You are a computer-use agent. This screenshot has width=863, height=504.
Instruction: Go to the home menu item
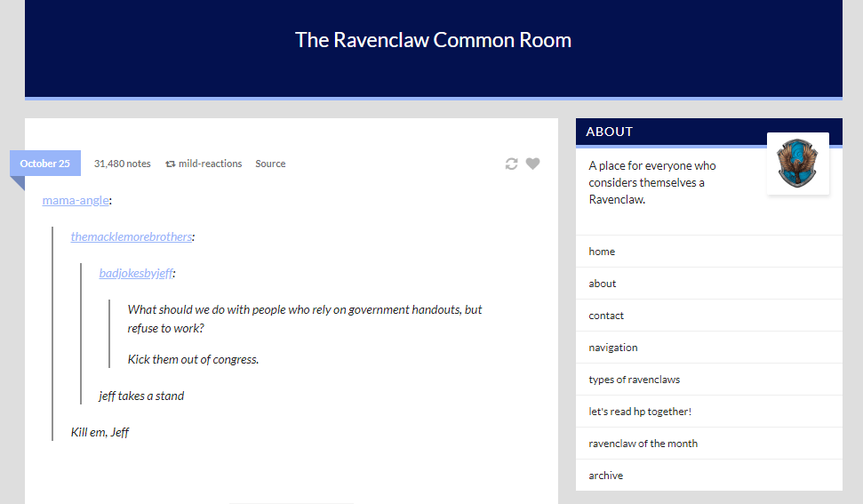[x=709, y=252]
